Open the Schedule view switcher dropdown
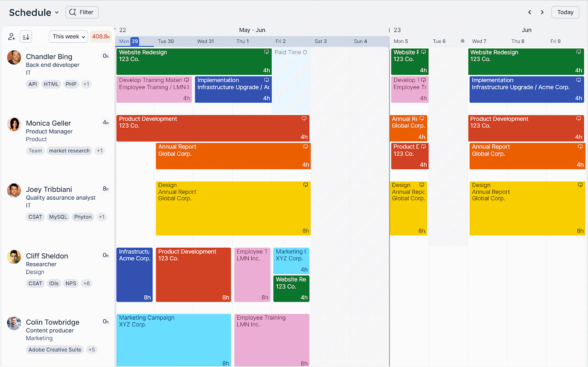This screenshot has width=588, height=367. [x=33, y=12]
